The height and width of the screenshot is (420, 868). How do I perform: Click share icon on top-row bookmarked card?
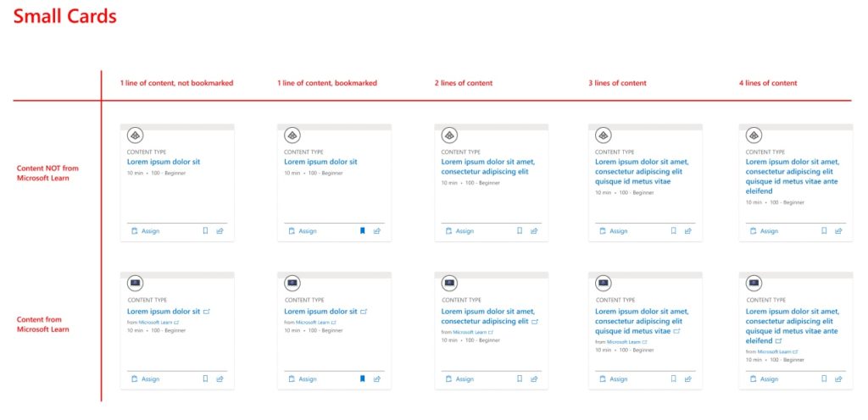[377, 230]
